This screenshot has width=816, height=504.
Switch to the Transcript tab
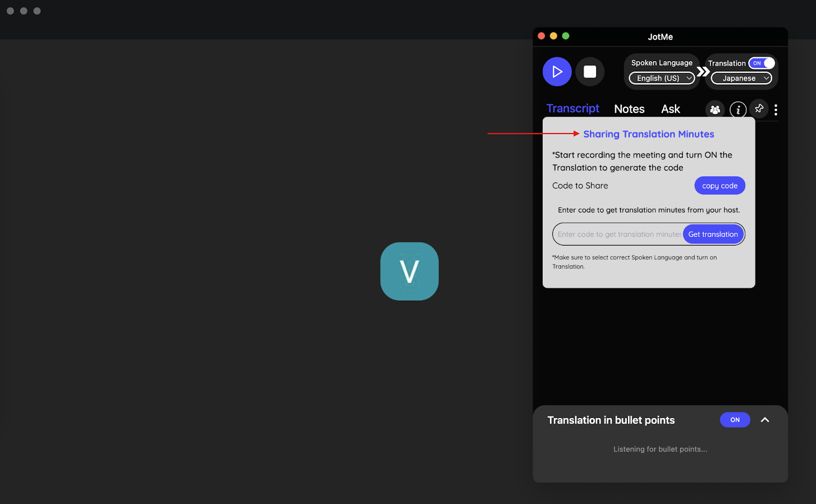pyautogui.click(x=573, y=109)
